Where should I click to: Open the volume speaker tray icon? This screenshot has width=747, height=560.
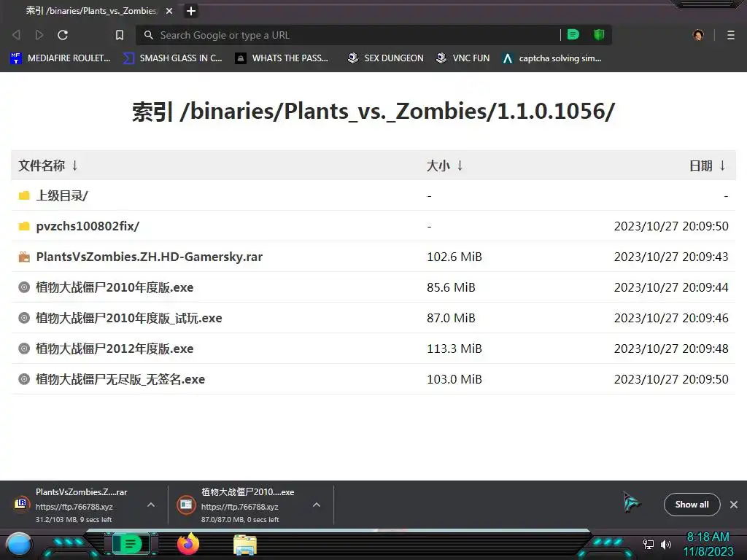666,544
